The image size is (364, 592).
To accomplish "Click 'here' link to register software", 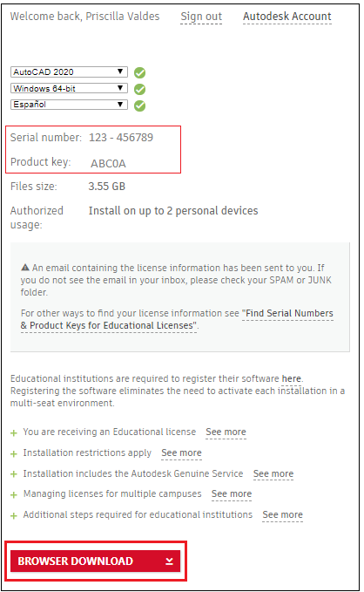I will (291, 378).
